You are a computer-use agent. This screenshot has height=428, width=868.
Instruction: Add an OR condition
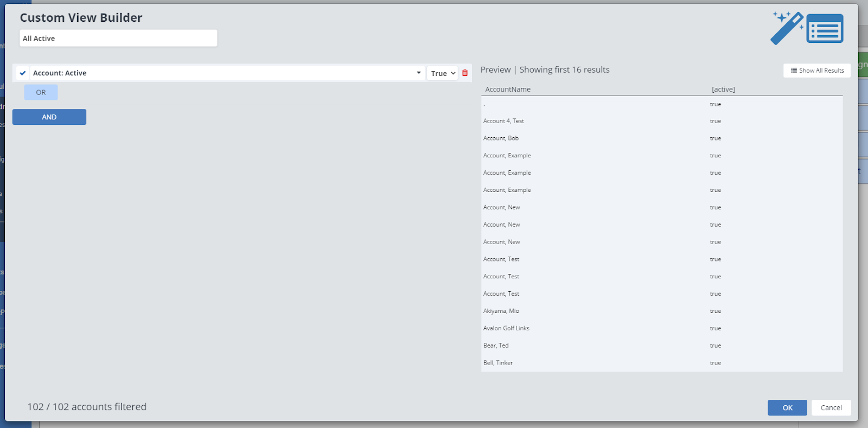pyautogui.click(x=41, y=93)
